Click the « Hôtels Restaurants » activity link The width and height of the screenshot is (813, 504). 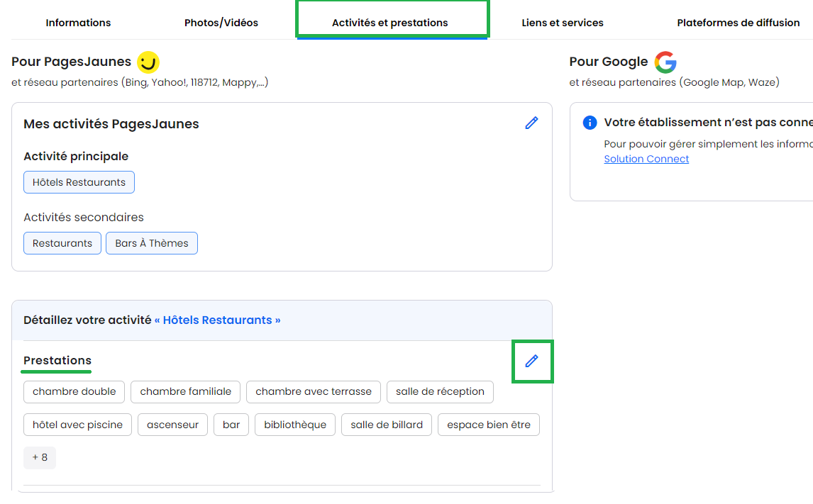click(218, 320)
